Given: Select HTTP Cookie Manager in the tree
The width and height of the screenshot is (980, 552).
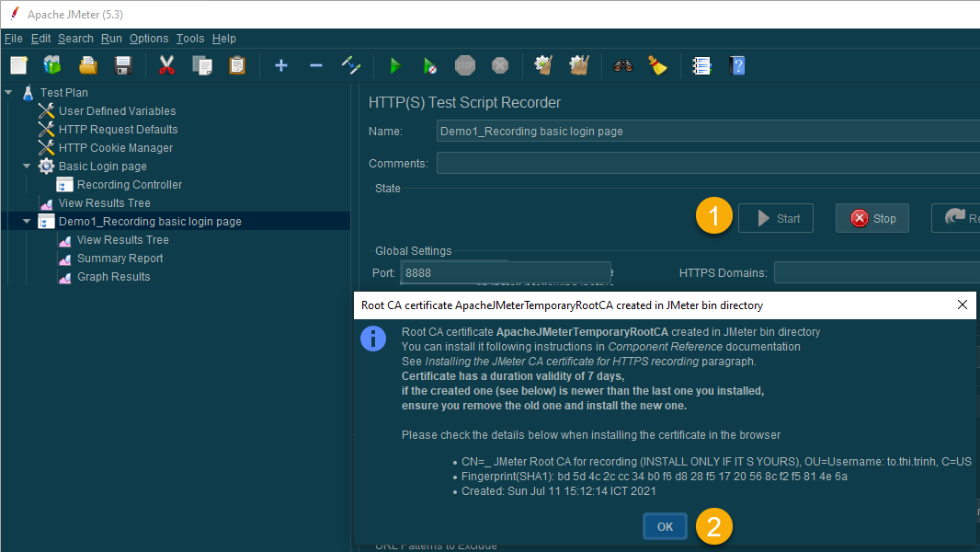Looking at the screenshot, I should point(116,147).
